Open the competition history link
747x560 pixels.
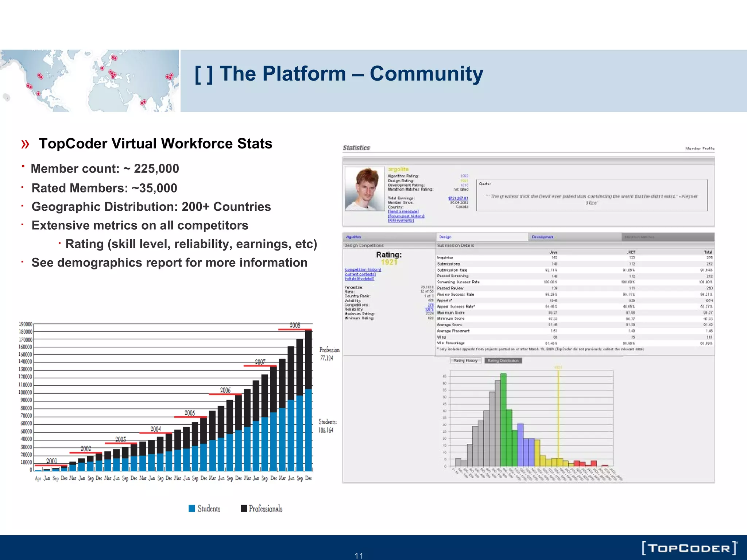[x=363, y=269]
